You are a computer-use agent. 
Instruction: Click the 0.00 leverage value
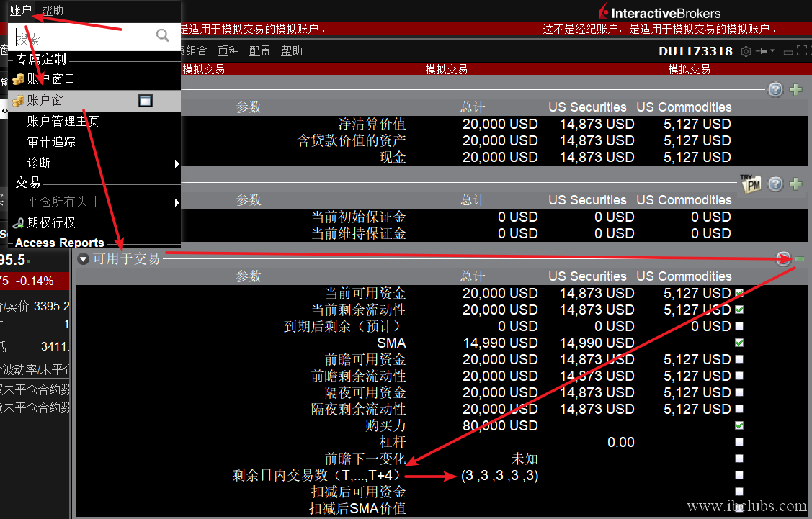[x=620, y=443]
